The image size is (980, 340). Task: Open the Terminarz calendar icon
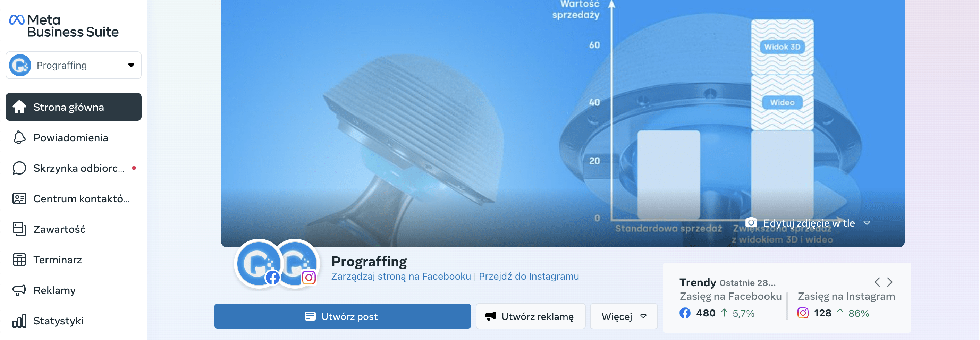19,260
